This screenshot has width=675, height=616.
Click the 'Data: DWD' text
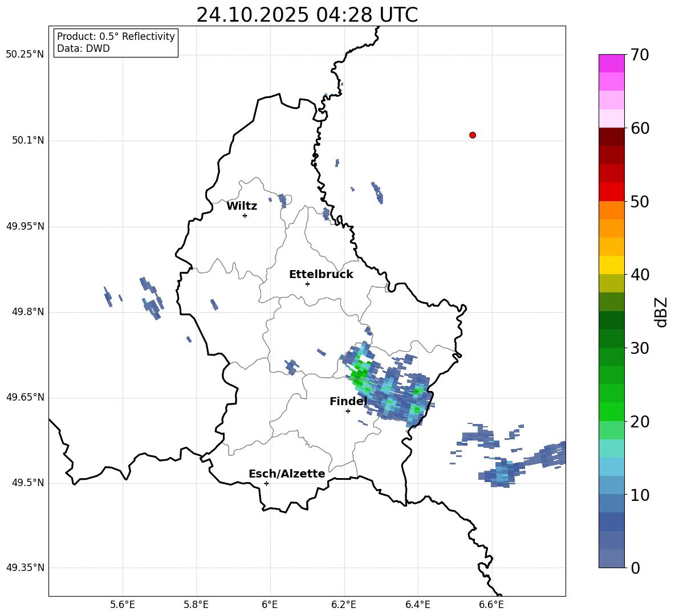point(83,48)
